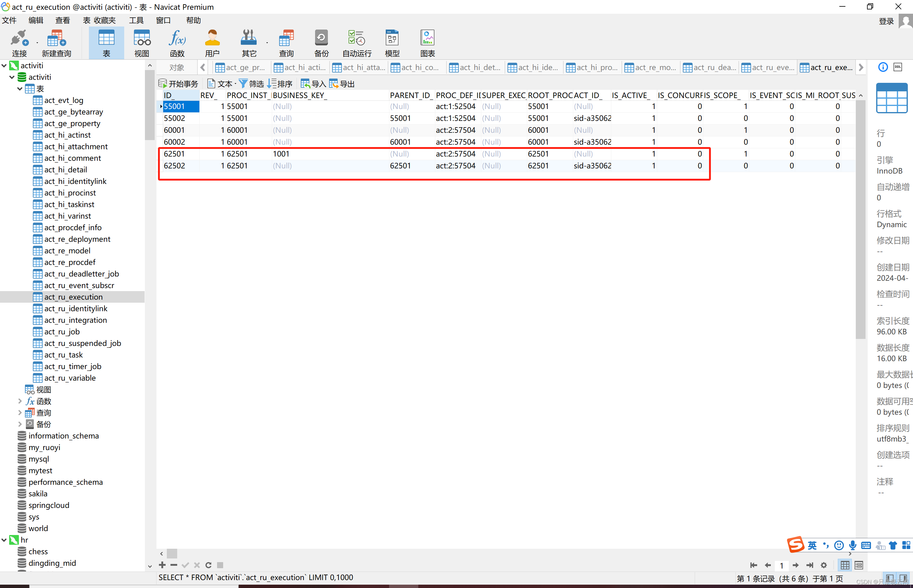Open the Function (函数) toolbar icon

pyautogui.click(x=177, y=43)
